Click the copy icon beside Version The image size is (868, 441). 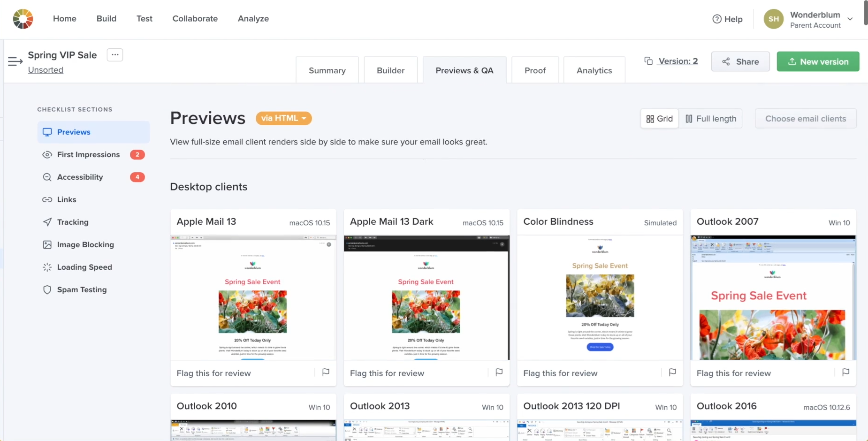point(648,61)
